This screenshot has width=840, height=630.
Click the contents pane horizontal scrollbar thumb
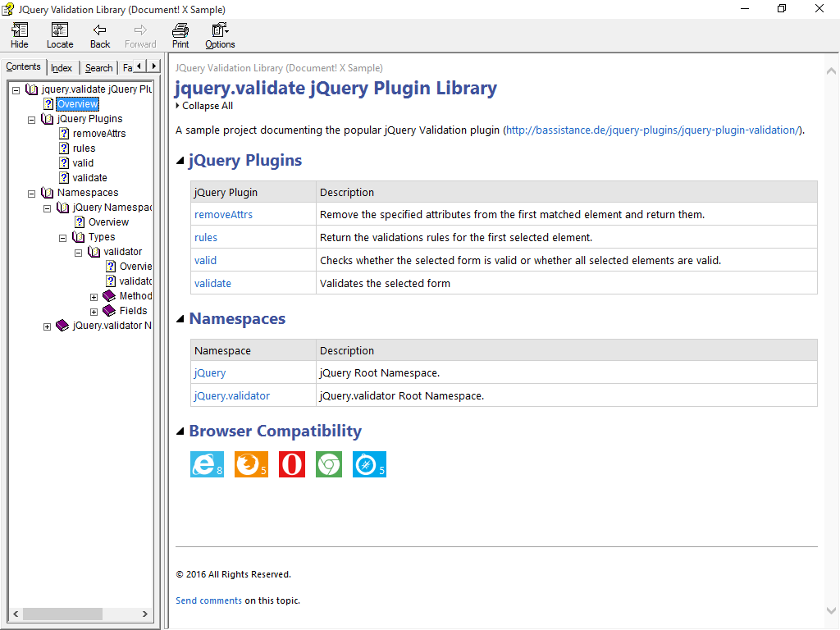(62, 614)
